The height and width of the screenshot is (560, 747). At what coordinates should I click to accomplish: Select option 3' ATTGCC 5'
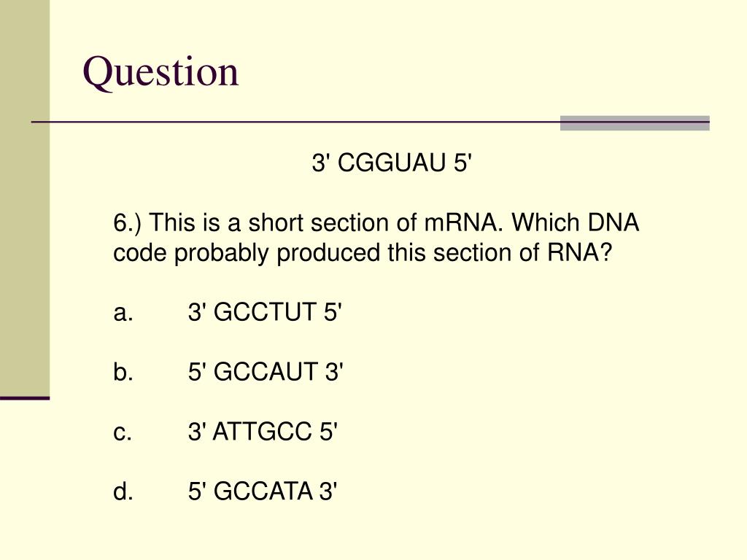[263, 432]
